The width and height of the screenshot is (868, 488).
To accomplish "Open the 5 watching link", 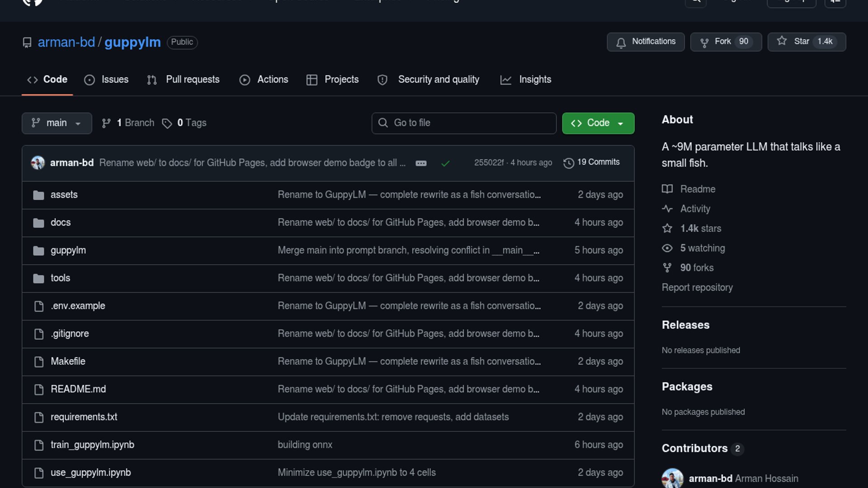I will (702, 248).
